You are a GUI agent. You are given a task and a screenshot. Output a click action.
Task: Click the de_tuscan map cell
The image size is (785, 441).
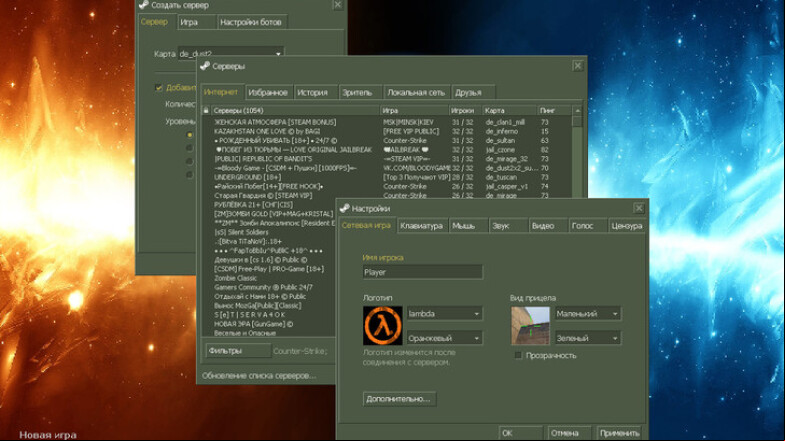(501, 177)
